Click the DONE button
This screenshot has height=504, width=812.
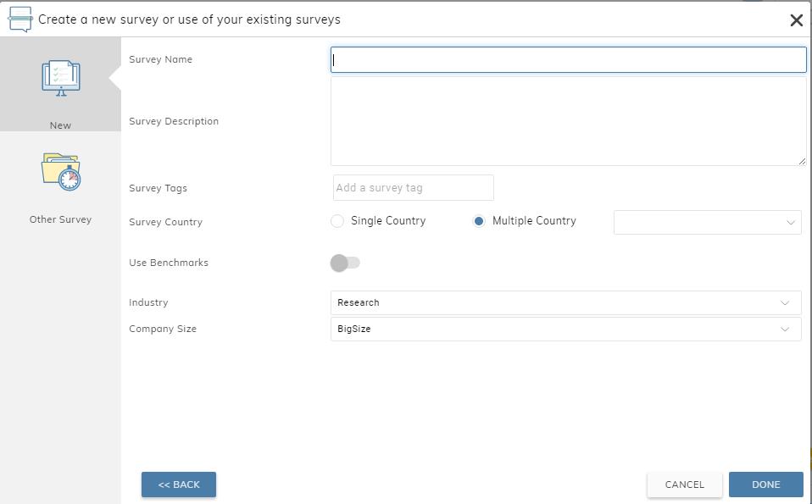[765, 485]
